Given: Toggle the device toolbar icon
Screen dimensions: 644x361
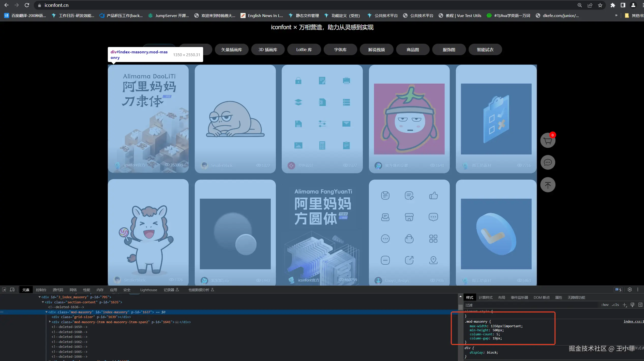Looking at the screenshot, I should pyautogui.click(x=12, y=290).
